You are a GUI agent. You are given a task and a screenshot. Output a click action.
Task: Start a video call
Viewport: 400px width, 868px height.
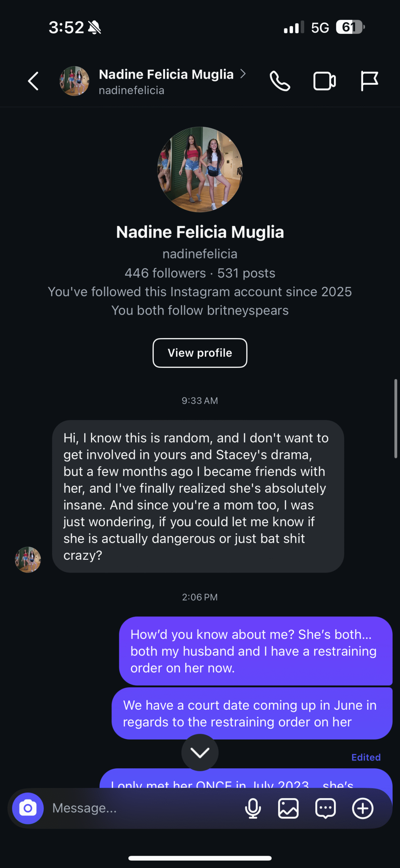coord(324,81)
